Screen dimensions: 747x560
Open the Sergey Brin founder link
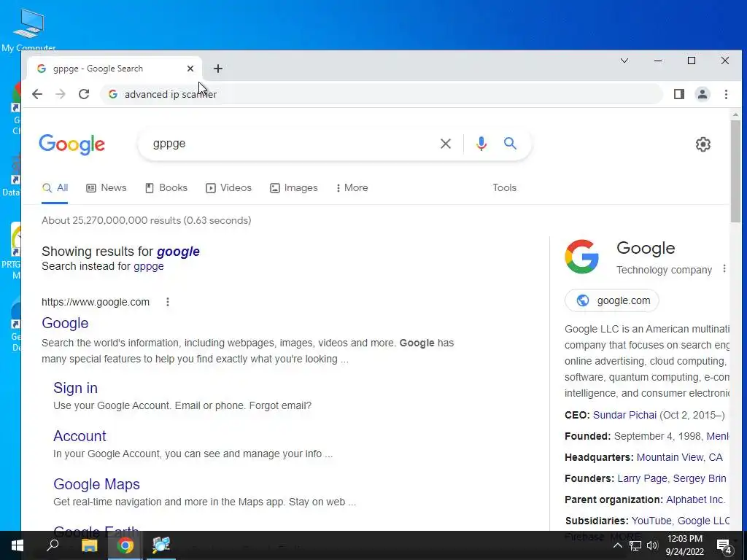[x=700, y=478]
